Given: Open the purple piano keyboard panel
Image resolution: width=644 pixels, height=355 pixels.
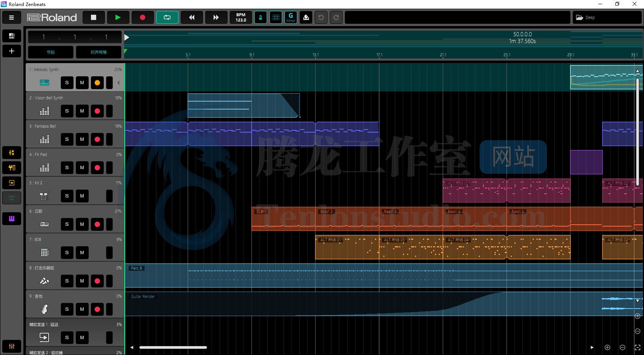Looking at the screenshot, I should (12, 219).
